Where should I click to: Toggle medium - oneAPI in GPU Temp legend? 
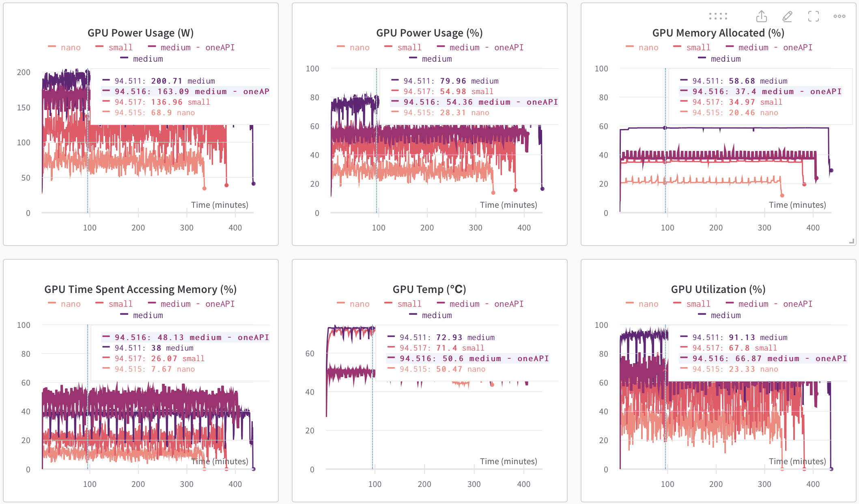tap(486, 304)
